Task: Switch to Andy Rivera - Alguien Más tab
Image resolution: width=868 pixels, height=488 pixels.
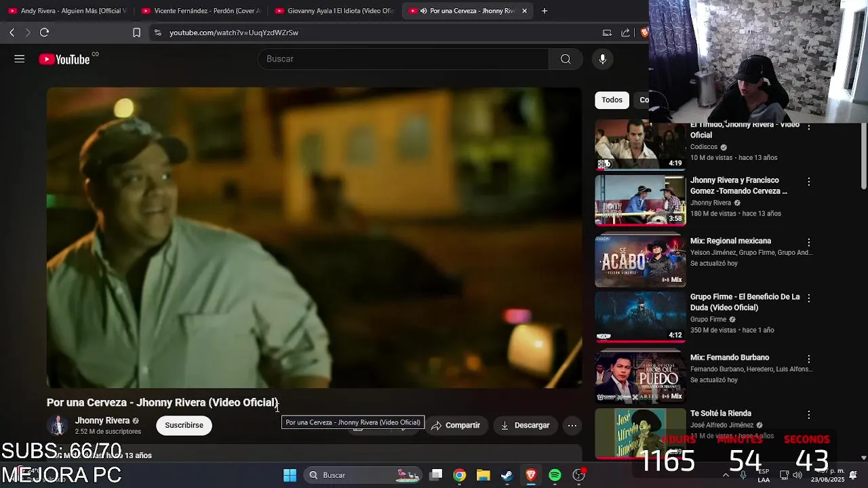Action: tap(68, 11)
